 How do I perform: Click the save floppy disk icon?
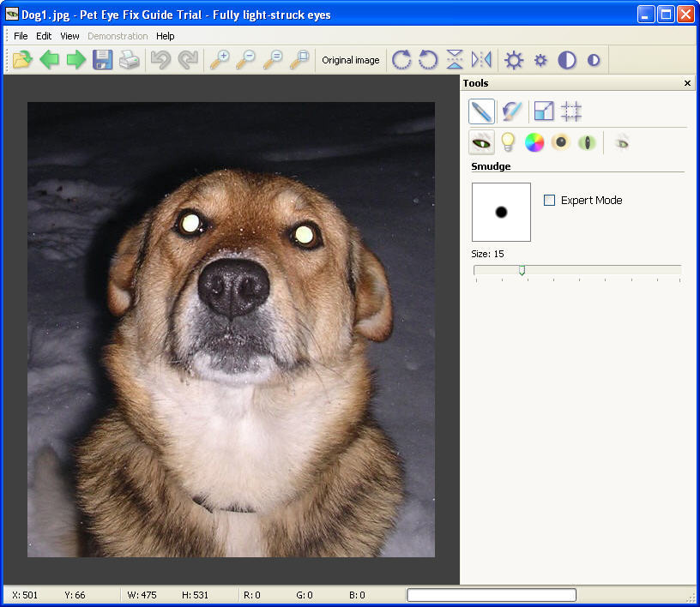[x=103, y=60]
